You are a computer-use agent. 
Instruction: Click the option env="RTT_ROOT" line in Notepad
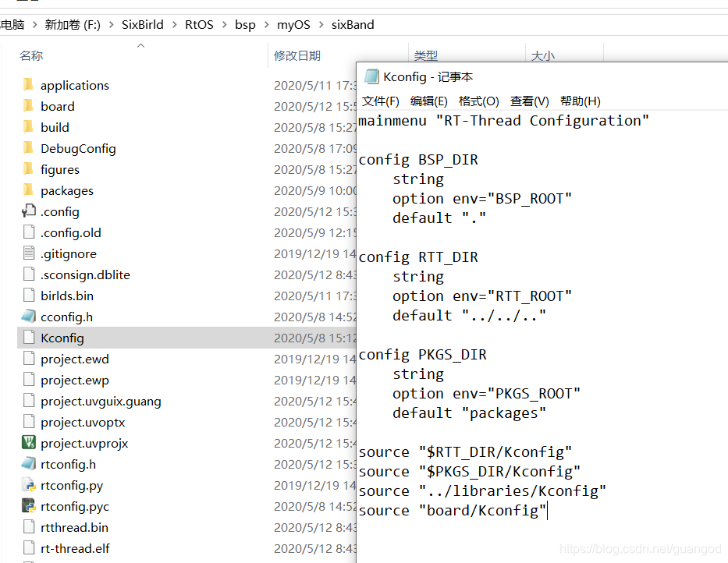[x=482, y=296]
